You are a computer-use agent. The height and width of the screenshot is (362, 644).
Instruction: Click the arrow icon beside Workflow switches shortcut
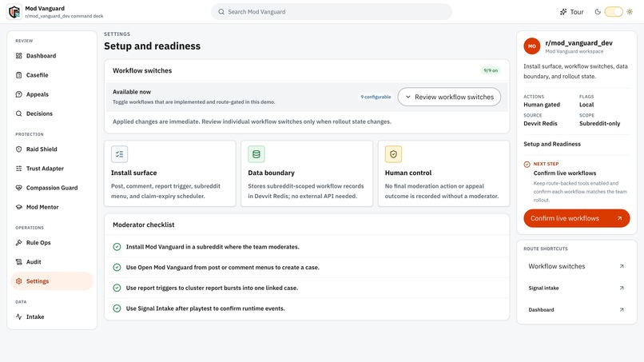622,266
